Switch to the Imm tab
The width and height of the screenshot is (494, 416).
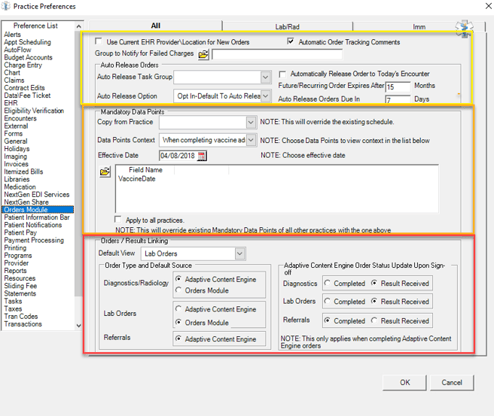coord(419,26)
